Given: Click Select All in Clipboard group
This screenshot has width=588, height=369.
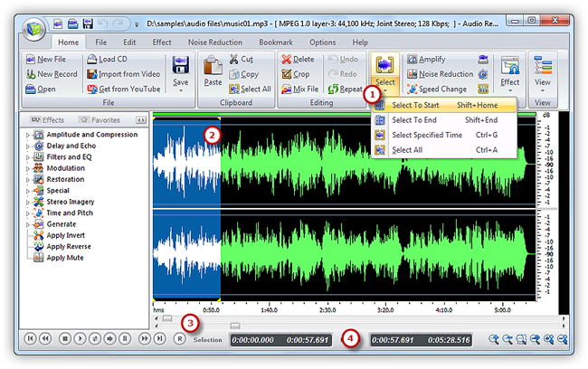Looking at the screenshot, I should pos(250,90).
